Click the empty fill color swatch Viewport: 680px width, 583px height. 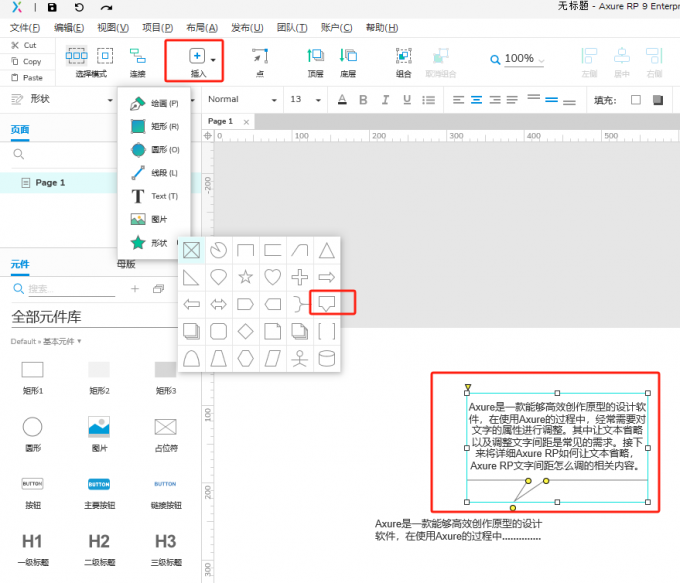click(x=636, y=100)
